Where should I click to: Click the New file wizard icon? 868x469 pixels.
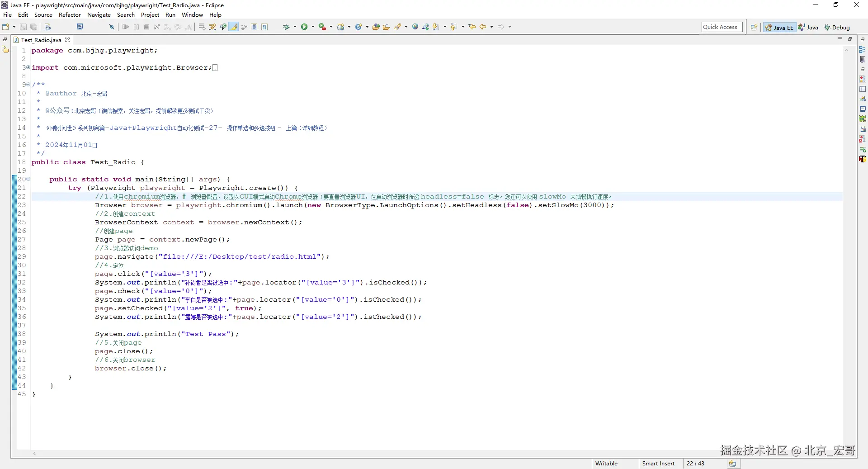click(5, 27)
